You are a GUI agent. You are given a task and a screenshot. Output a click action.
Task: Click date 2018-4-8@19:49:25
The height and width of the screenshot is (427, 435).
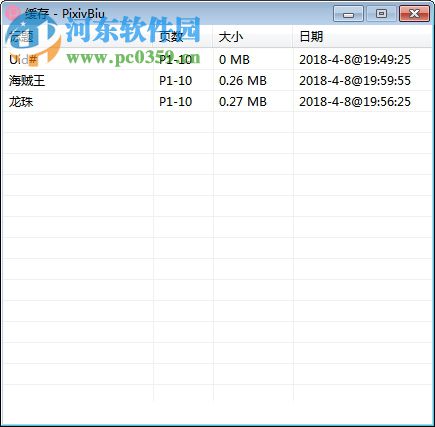[x=355, y=60]
